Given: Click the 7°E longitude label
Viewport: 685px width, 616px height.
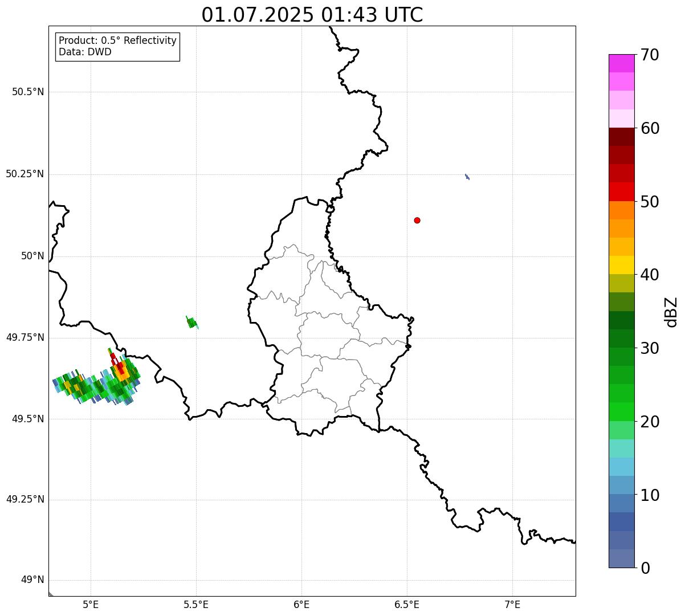Looking at the screenshot, I should click(512, 605).
